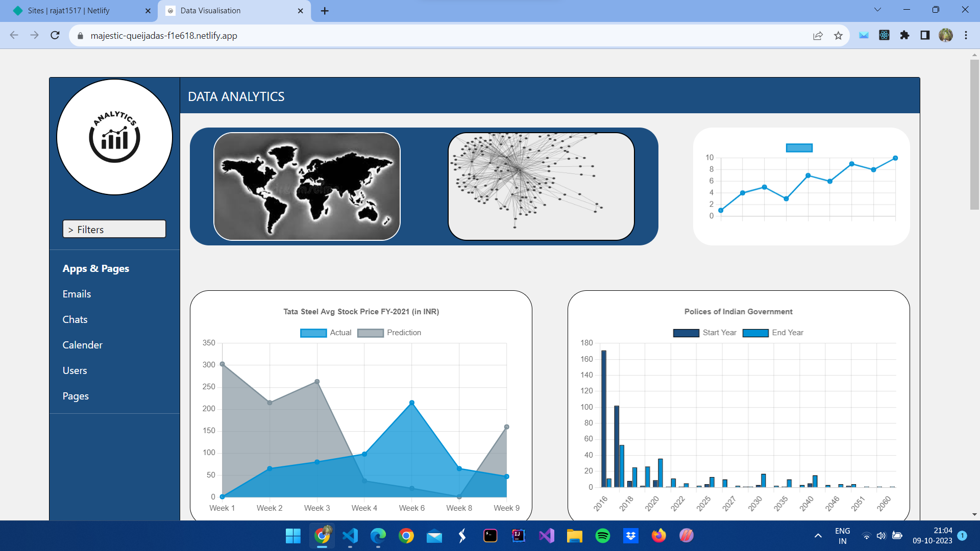
Task: Bookmark page with star icon
Action: click(838, 35)
